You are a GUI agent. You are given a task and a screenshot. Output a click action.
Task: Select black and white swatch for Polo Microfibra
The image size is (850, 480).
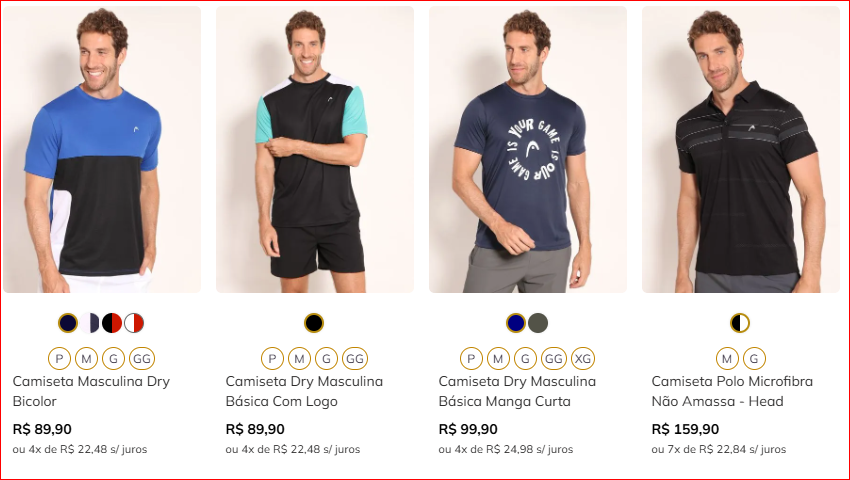click(x=740, y=323)
